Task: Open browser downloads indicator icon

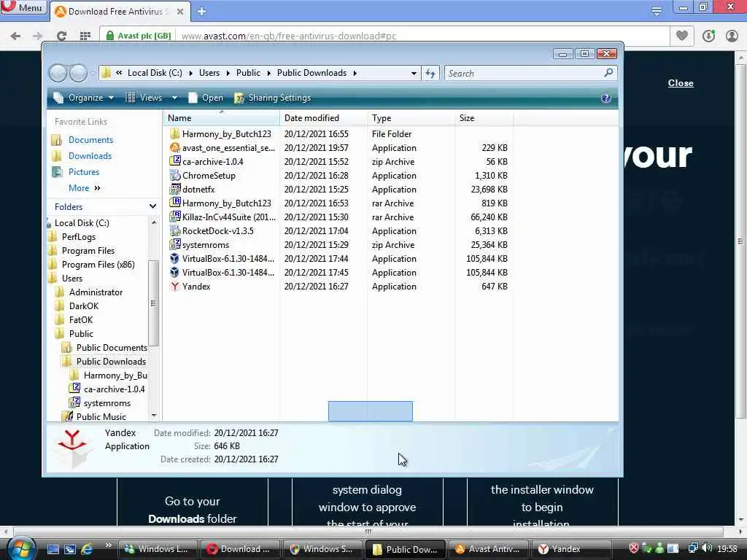Action: pos(708,36)
